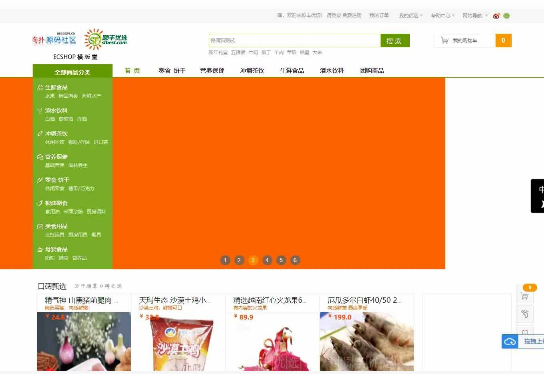The height and width of the screenshot is (374, 544).
Task: Expand the first top-bar dropdown after orders link
Action: pyautogui.click(x=411, y=15)
